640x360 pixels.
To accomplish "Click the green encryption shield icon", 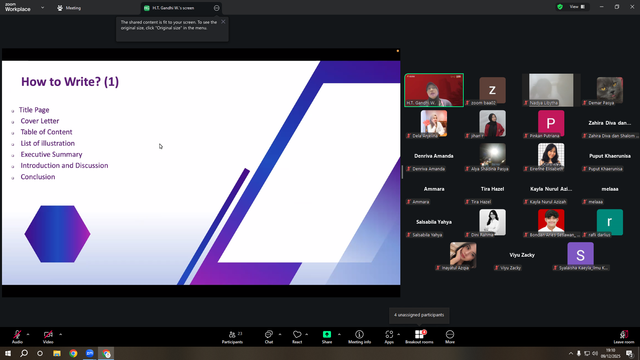I will click(x=560, y=7).
